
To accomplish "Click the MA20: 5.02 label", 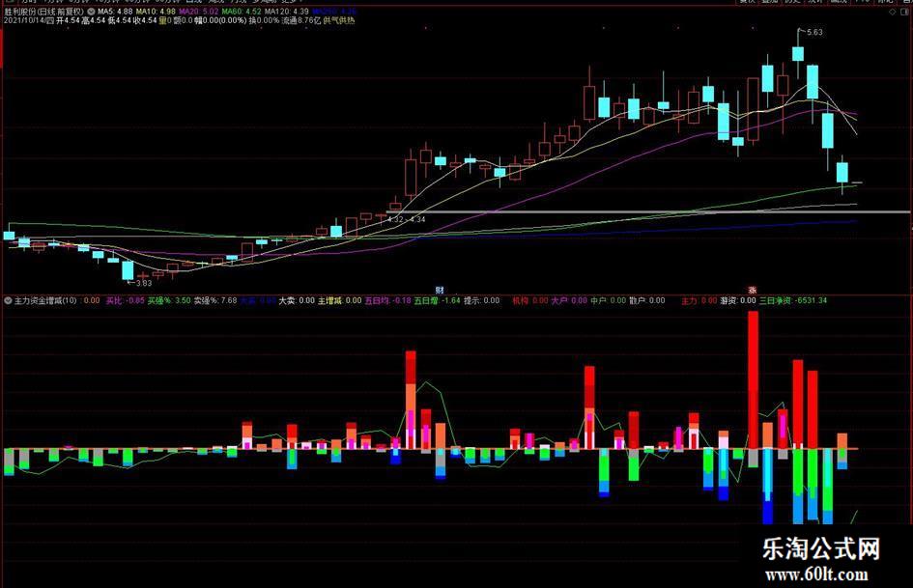I will pyautogui.click(x=199, y=12).
